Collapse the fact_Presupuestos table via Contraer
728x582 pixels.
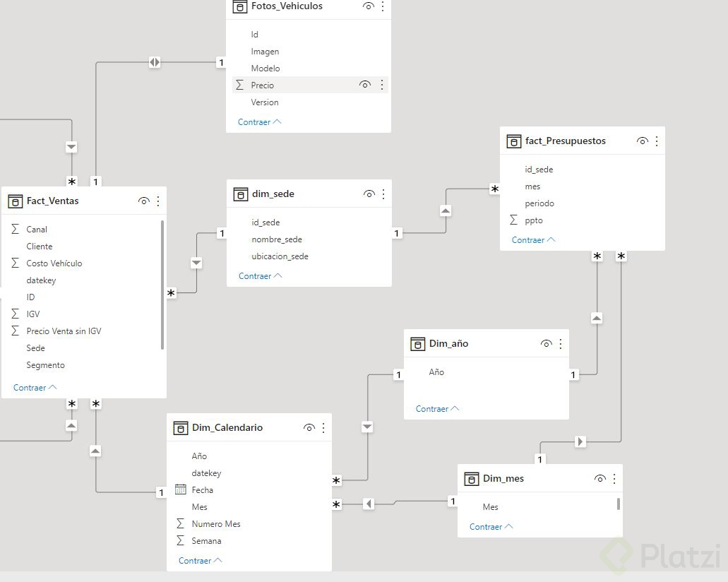tap(533, 240)
